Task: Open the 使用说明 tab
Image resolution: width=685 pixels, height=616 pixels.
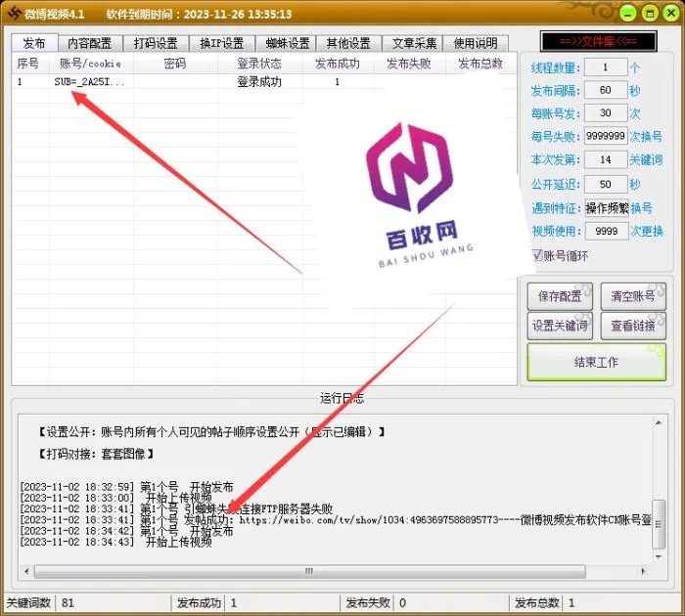Action: click(x=476, y=43)
